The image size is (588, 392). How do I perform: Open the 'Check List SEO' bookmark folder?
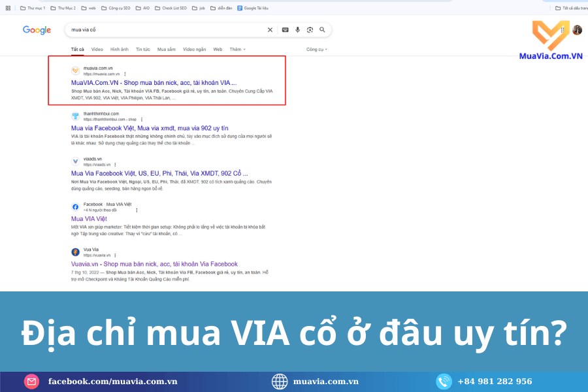coord(171,8)
